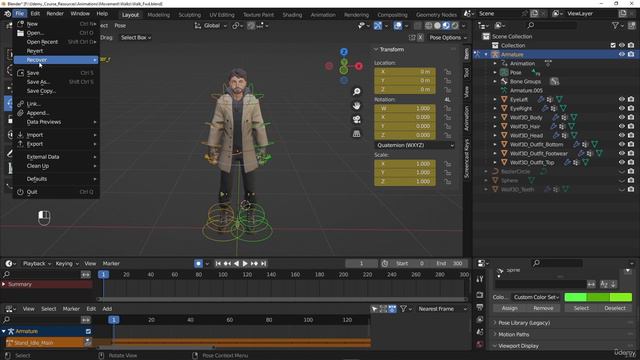The height and width of the screenshot is (360, 640).
Task: Switch to the Shading workspace tab
Action: (292, 15)
